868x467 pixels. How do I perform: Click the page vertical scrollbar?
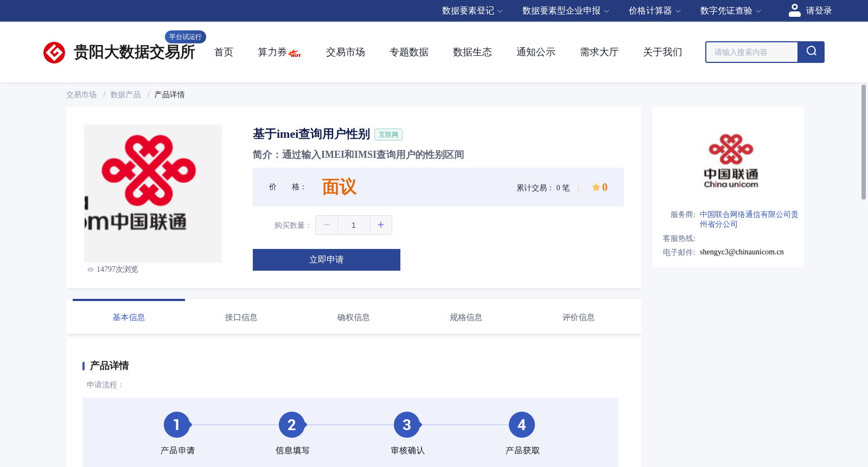pyautogui.click(x=864, y=142)
